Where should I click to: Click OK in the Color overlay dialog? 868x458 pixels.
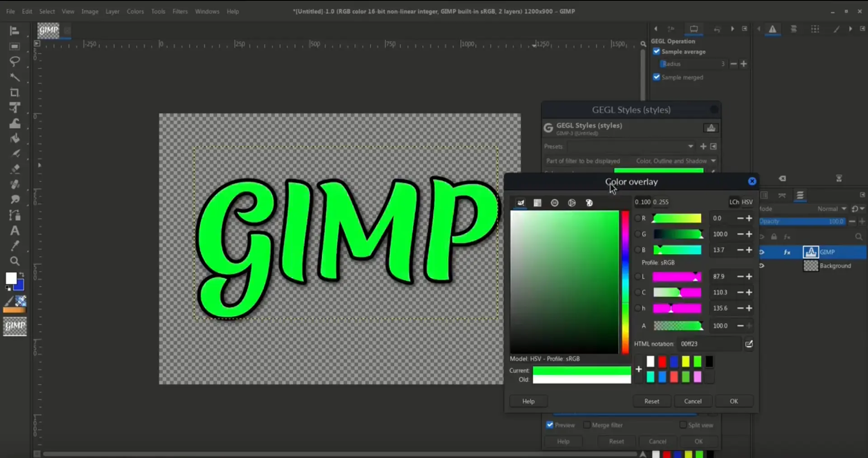(734, 401)
